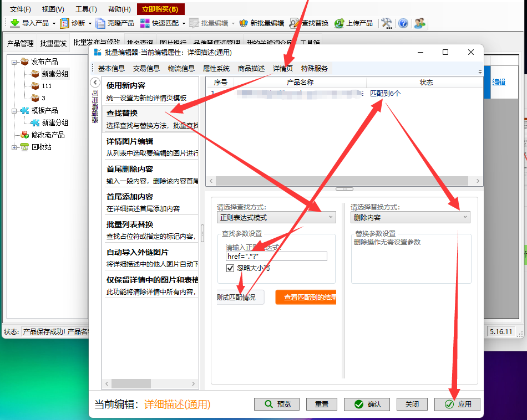Click the regex input field with href pattern
The width and height of the screenshot is (527, 420).
[x=276, y=257]
